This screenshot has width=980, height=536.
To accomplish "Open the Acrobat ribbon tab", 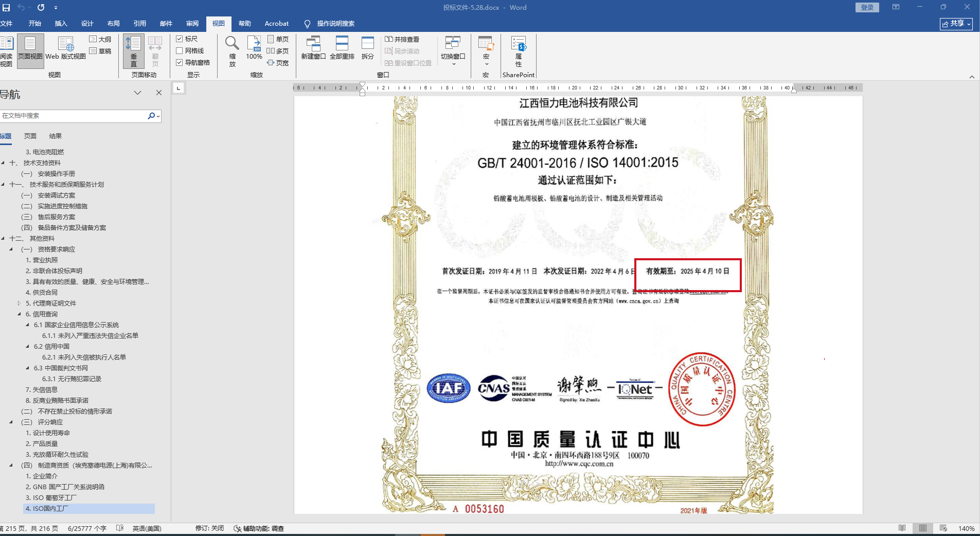I will pos(277,24).
